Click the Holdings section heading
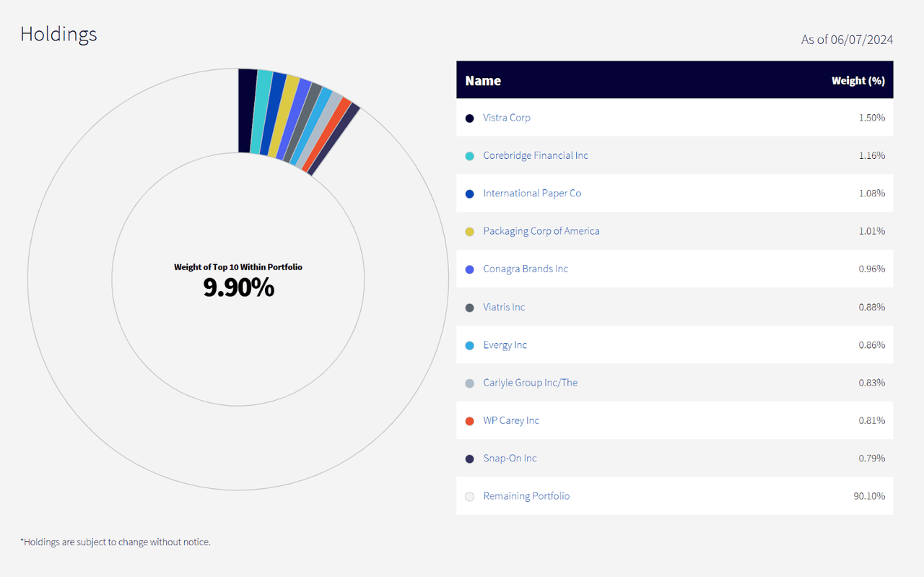This screenshot has width=924, height=577. click(x=58, y=34)
